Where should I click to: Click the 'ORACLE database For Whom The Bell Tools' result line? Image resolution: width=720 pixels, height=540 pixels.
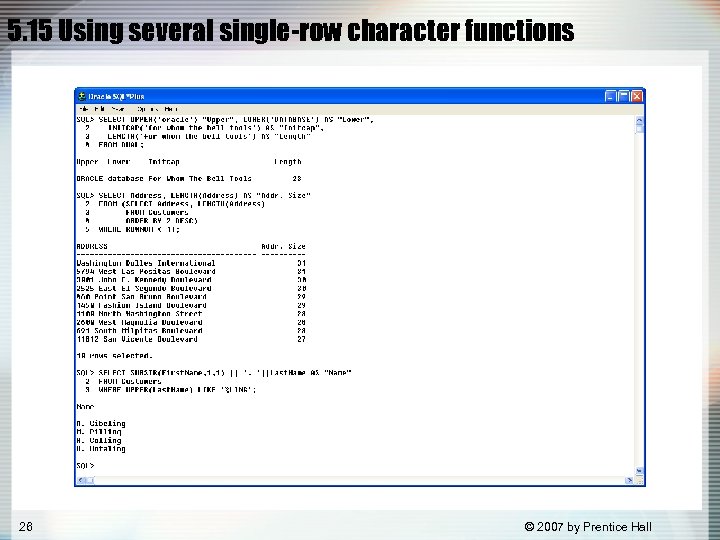189,179
